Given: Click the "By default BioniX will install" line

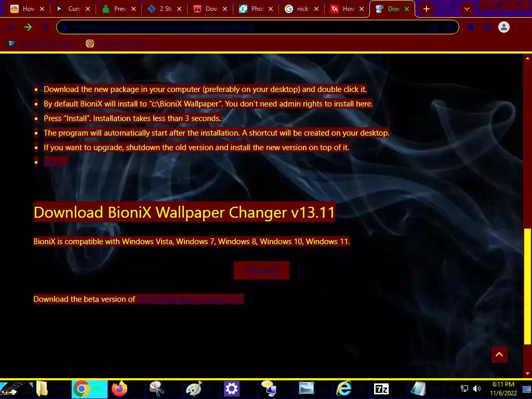Looking at the screenshot, I should 208,104.
